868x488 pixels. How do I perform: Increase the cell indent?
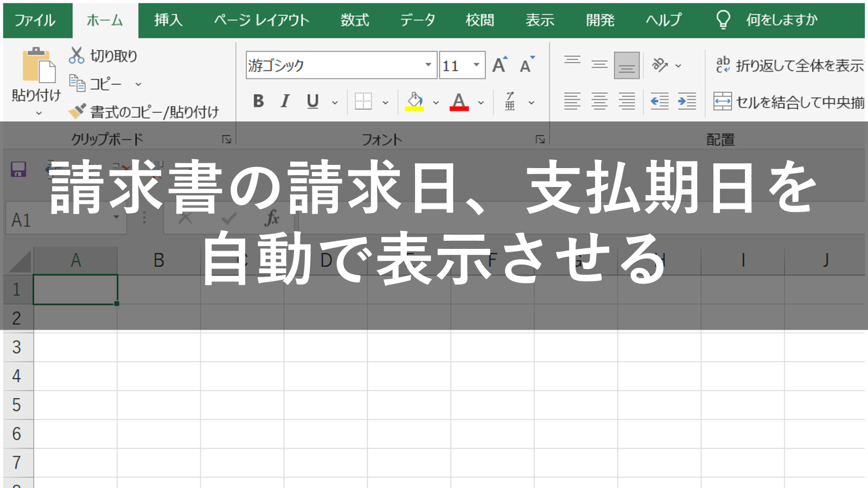pos(687,101)
